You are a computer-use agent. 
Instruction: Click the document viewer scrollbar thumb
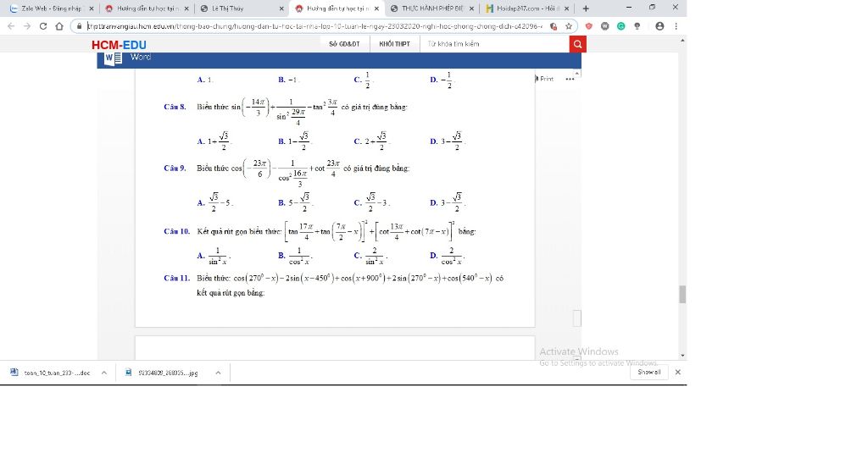tap(576, 318)
